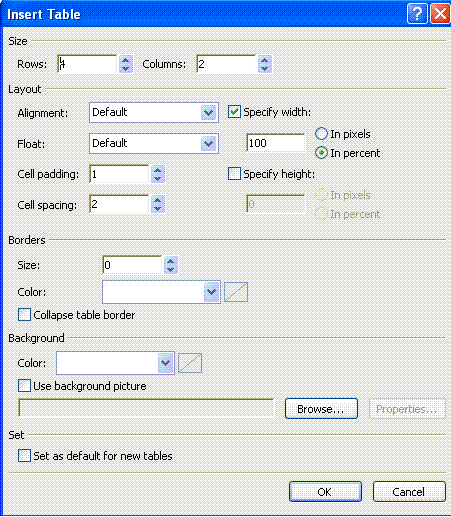The image size is (451, 517).
Task: Click the Browse... button
Action: coord(321,409)
